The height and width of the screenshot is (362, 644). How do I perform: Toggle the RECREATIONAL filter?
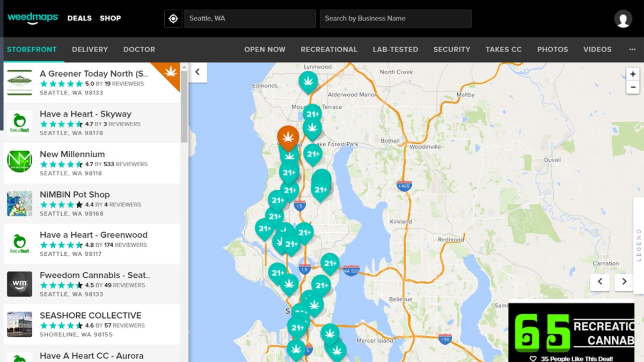click(329, 49)
